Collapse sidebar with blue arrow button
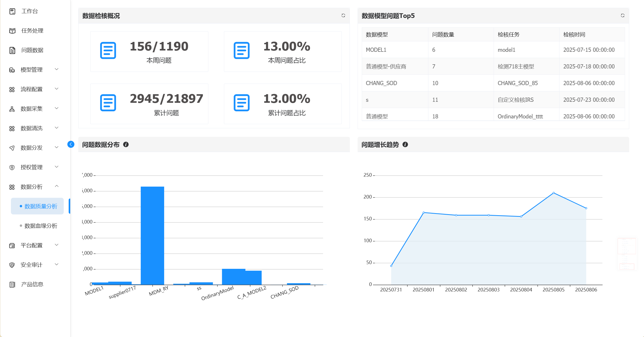Viewport: 644px width, 337px height. tap(71, 144)
